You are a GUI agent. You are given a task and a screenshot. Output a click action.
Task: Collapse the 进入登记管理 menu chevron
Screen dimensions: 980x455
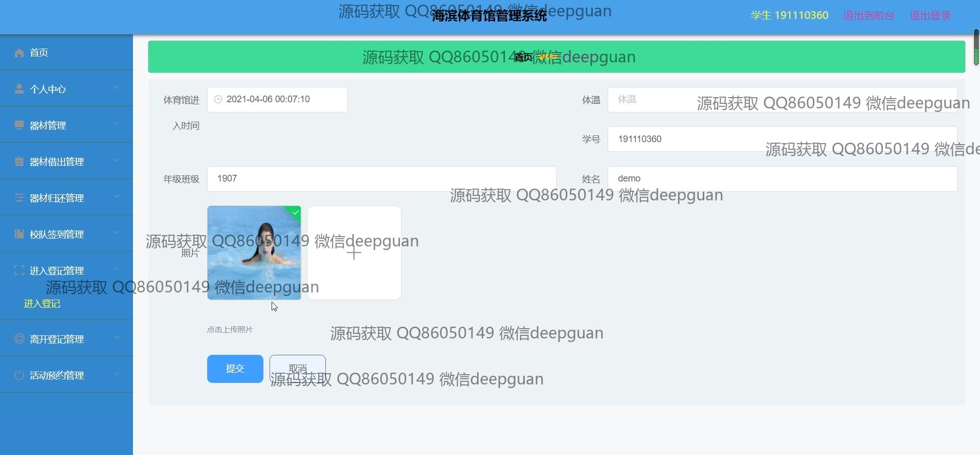(x=117, y=269)
